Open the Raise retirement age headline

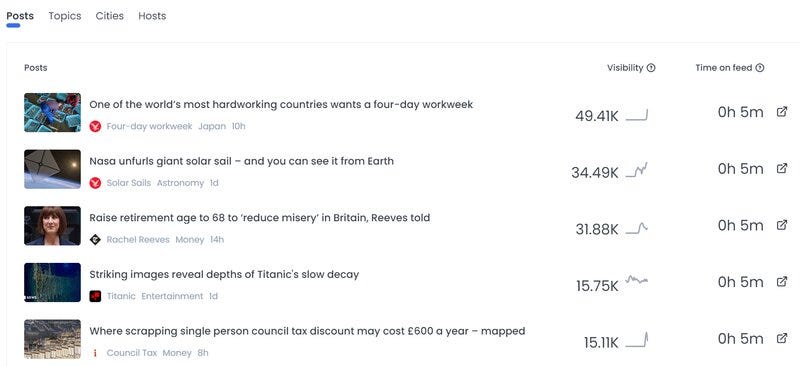coord(260,218)
